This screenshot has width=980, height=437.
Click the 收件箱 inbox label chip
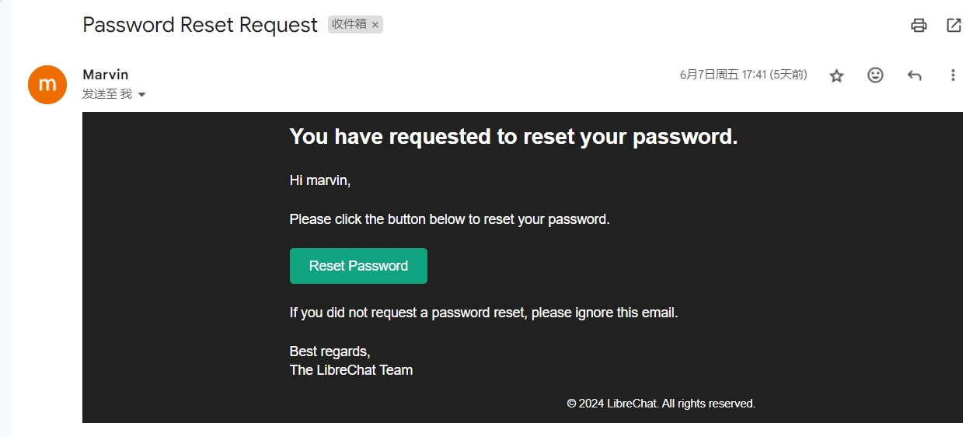pyautogui.click(x=349, y=24)
